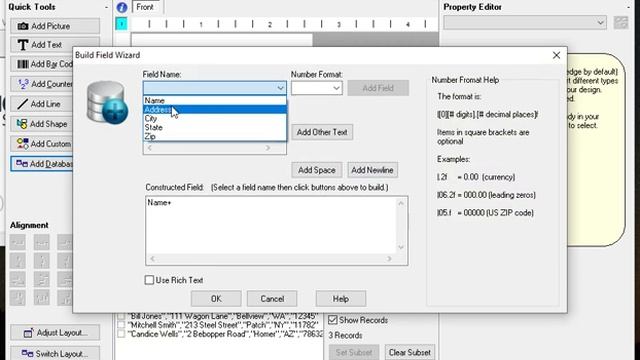
Task: Click Add Picture camera icon
Action: tap(23, 26)
